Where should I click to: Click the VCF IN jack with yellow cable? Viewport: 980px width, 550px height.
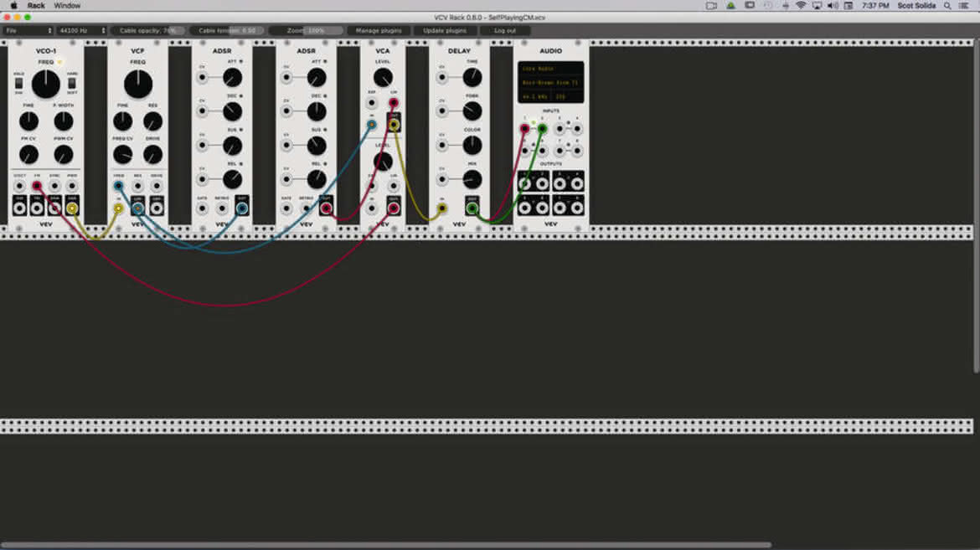[x=118, y=208]
